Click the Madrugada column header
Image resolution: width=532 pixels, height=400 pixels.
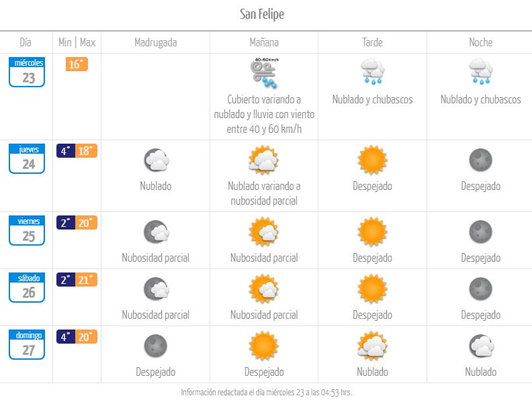point(156,42)
